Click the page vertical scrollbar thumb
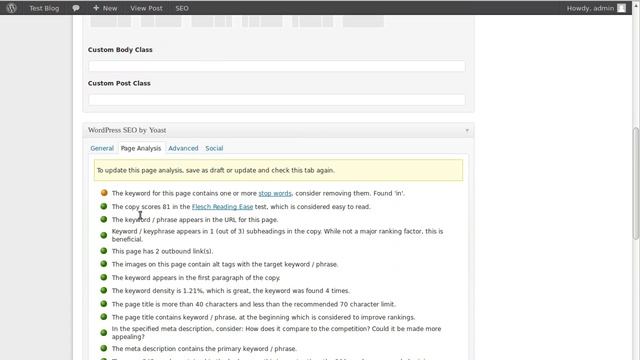Viewport: 640px width, 360px height. [636, 184]
